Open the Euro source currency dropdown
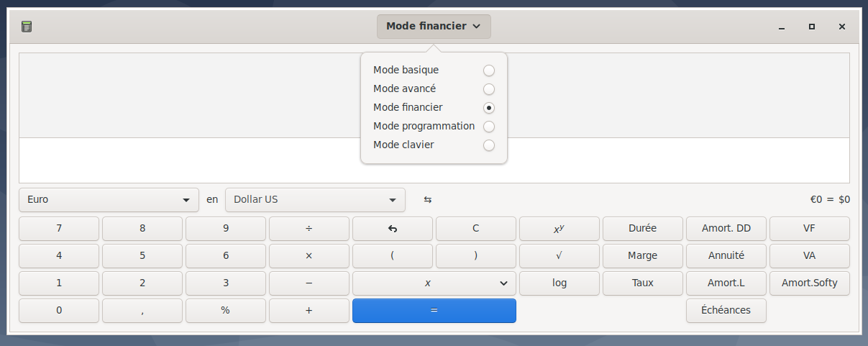 point(109,200)
